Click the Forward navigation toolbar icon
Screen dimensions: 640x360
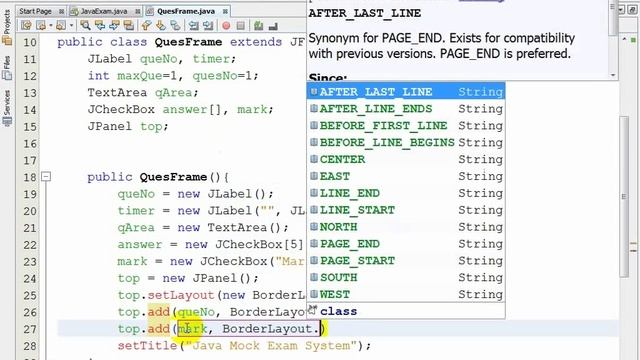[x=61, y=26]
